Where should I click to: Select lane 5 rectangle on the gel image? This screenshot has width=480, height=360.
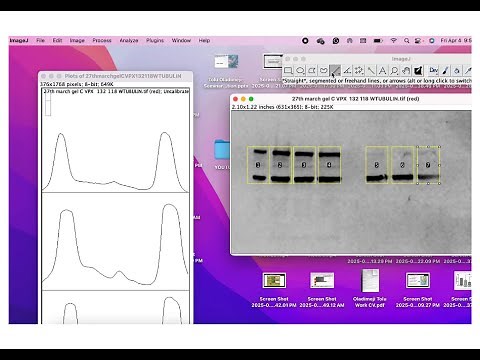point(377,165)
